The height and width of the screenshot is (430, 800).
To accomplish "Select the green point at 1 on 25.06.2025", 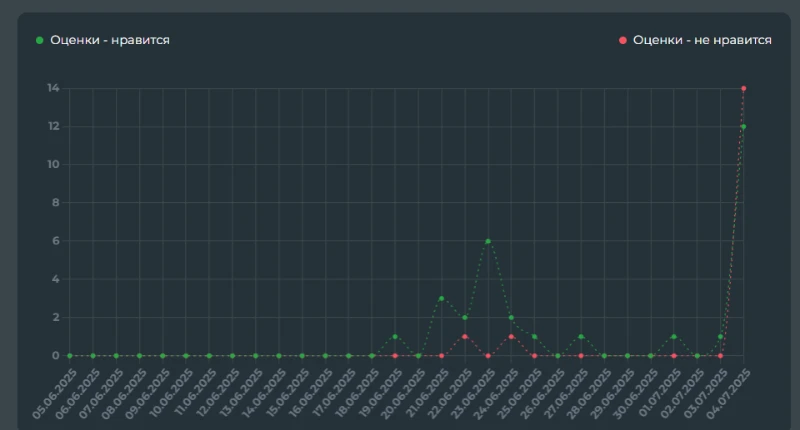I will pos(535,337).
